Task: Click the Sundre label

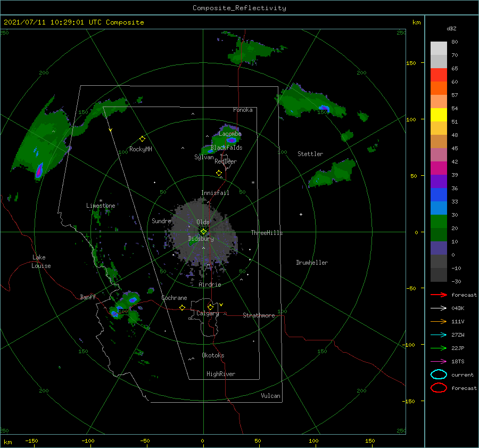Action: tap(161, 221)
